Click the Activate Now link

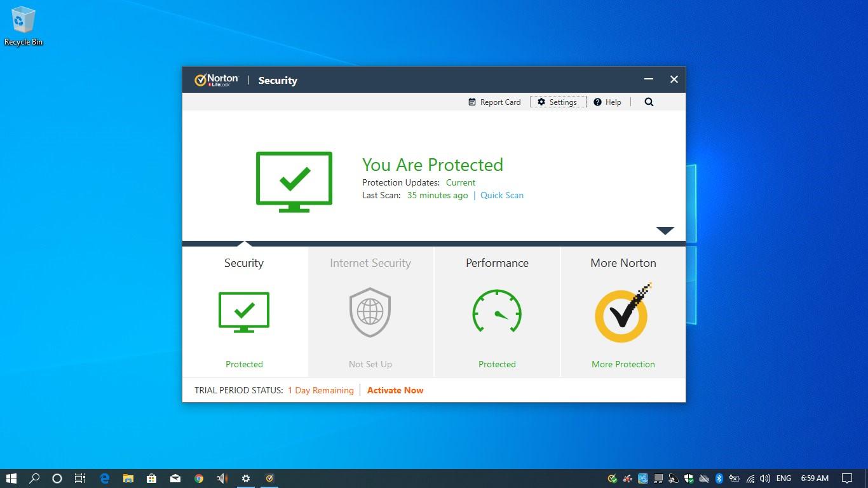pos(395,390)
